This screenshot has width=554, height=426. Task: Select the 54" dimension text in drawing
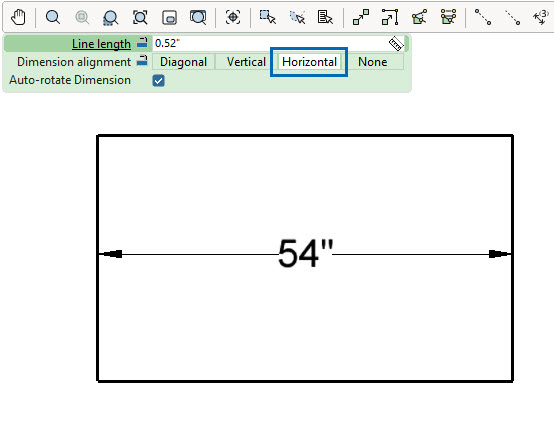[305, 254]
